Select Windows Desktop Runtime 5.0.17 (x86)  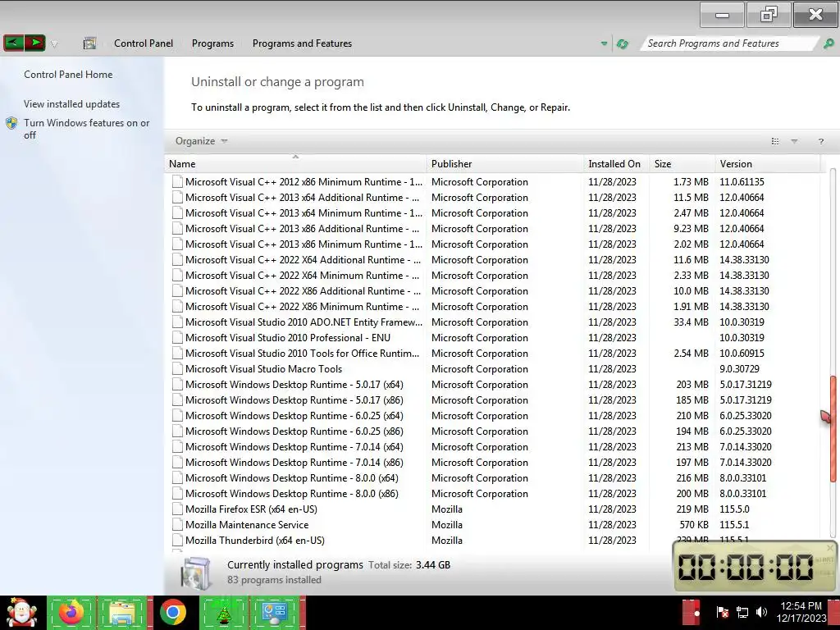click(x=495, y=400)
